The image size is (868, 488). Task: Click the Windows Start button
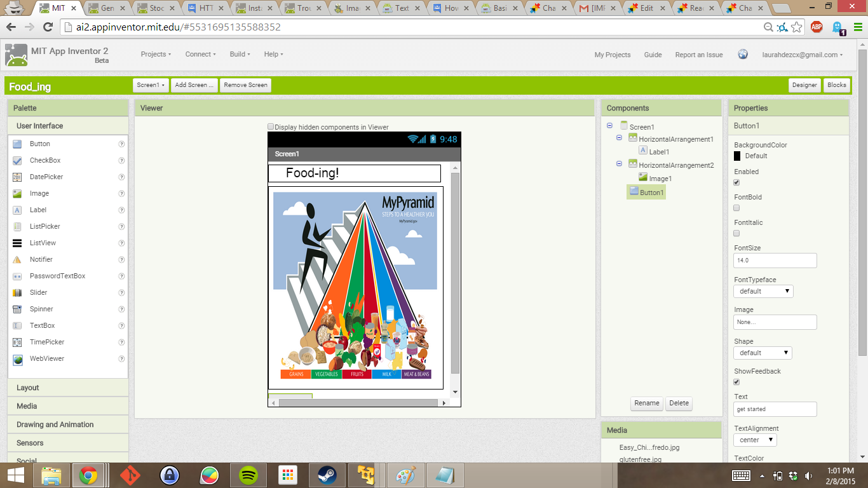click(x=16, y=475)
